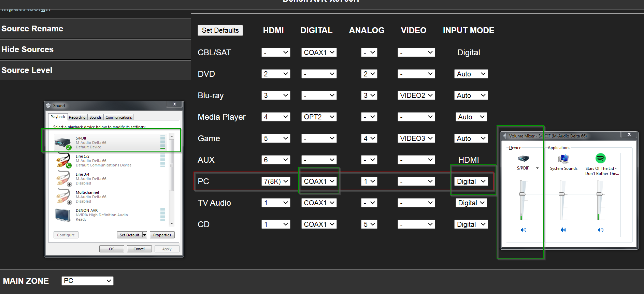
Task: Select the Line 1/2 playback device icon
Action: (63, 161)
